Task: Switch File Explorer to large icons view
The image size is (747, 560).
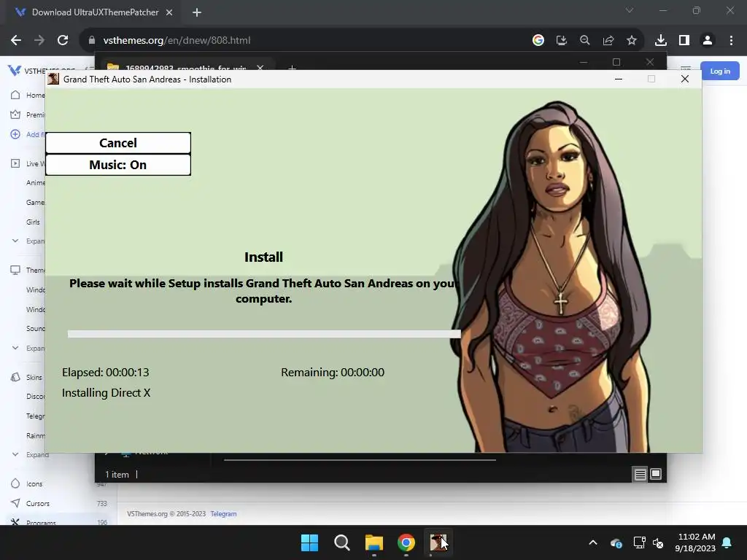Action: pyautogui.click(x=656, y=474)
